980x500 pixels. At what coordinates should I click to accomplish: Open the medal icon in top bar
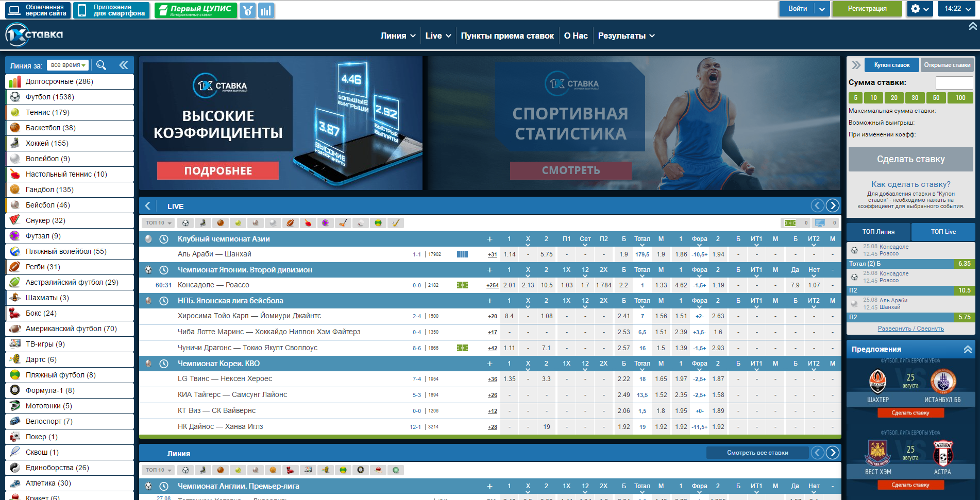(x=248, y=10)
